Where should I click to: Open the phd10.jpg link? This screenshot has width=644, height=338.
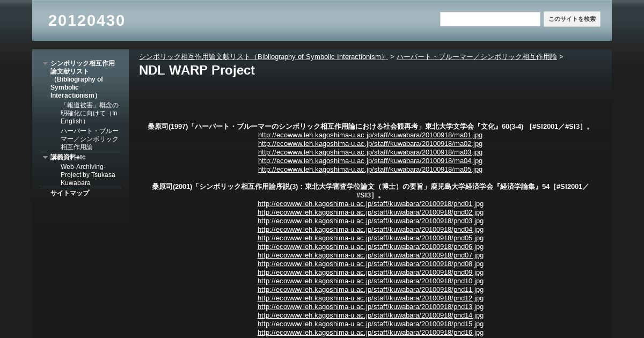[x=370, y=281]
